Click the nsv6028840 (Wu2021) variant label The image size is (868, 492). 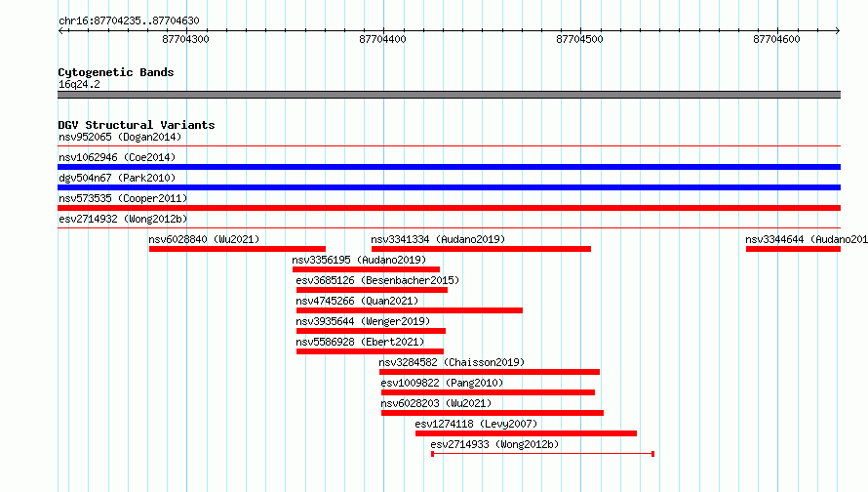click(204, 239)
